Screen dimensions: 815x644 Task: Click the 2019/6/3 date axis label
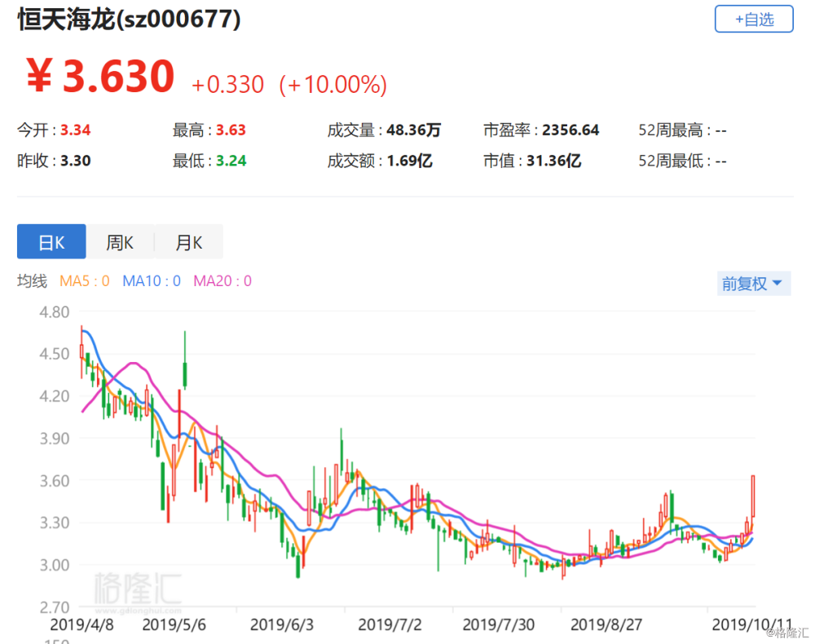(282, 624)
